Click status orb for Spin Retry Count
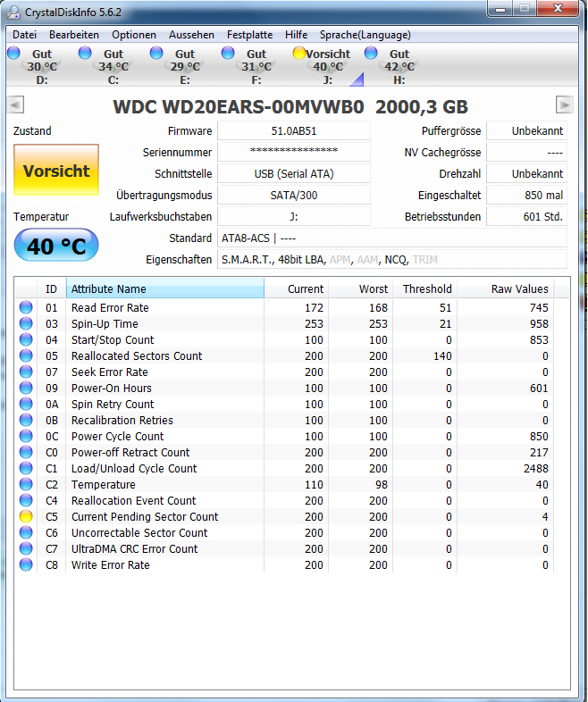Screen dimensions: 588x702 pos(26,404)
